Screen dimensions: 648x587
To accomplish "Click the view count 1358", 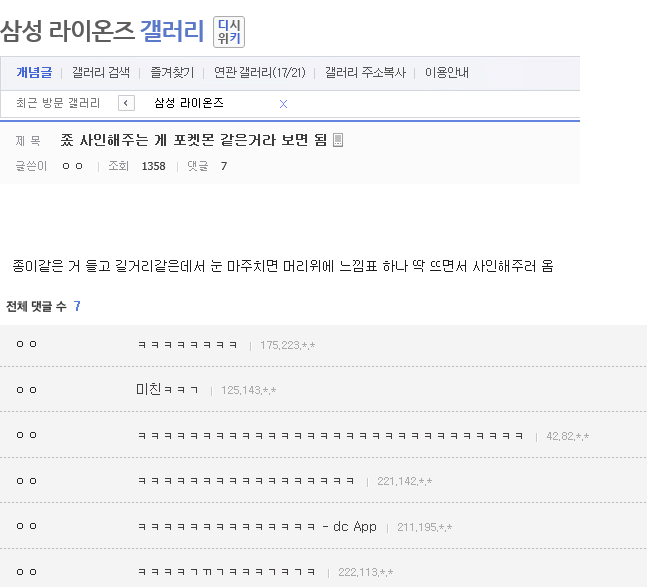I will [153, 166].
